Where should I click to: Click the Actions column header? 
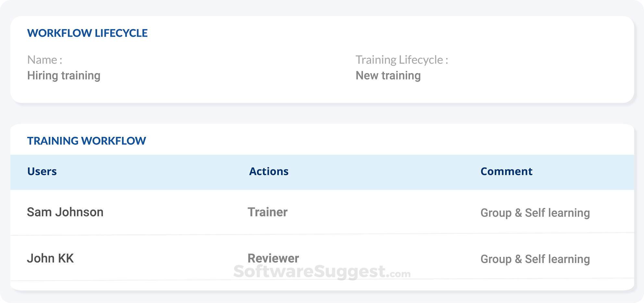(x=268, y=171)
